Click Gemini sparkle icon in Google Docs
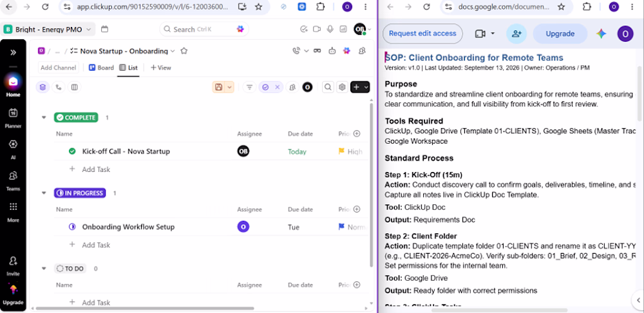644x313 pixels. click(x=601, y=33)
